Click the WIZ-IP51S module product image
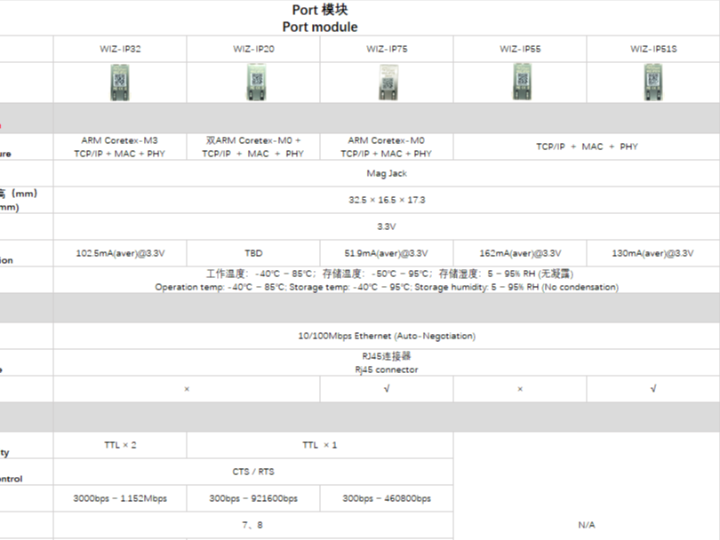Image resolution: width=720 pixels, height=540 pixels. pyautogui.click(x=653, y=82)
